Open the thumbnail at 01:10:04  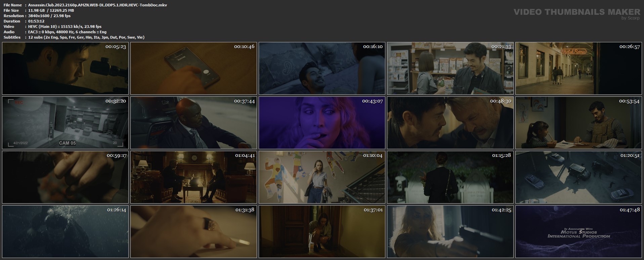322,177
